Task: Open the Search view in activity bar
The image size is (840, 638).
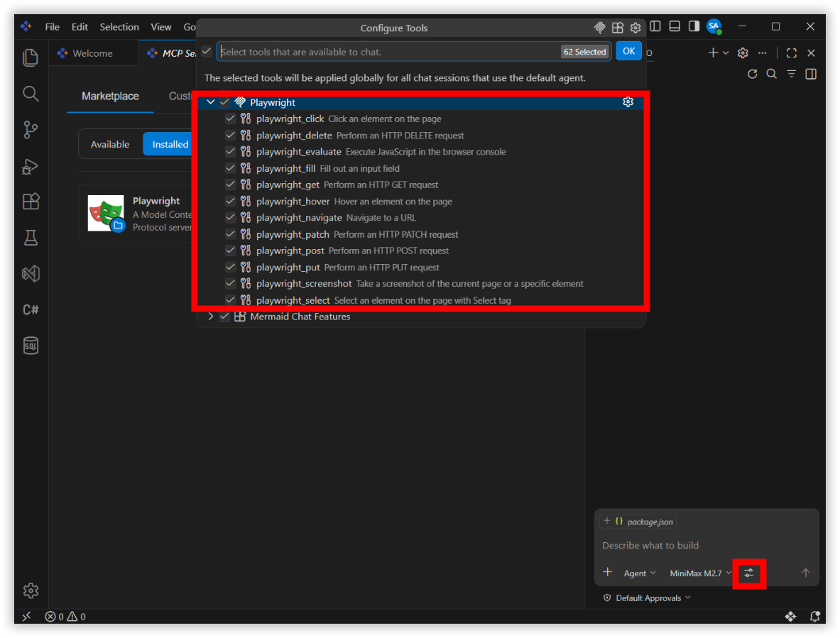Action: pyautogui.click(x=31, y=94)
